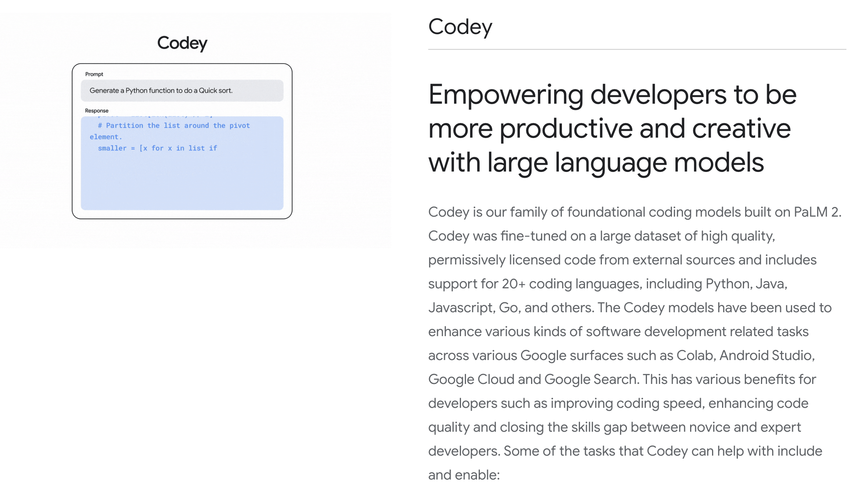This screenshot has width=868, height=488.
Task: Click the Prompt label in the demo card
Action: (x=94, y=74)
